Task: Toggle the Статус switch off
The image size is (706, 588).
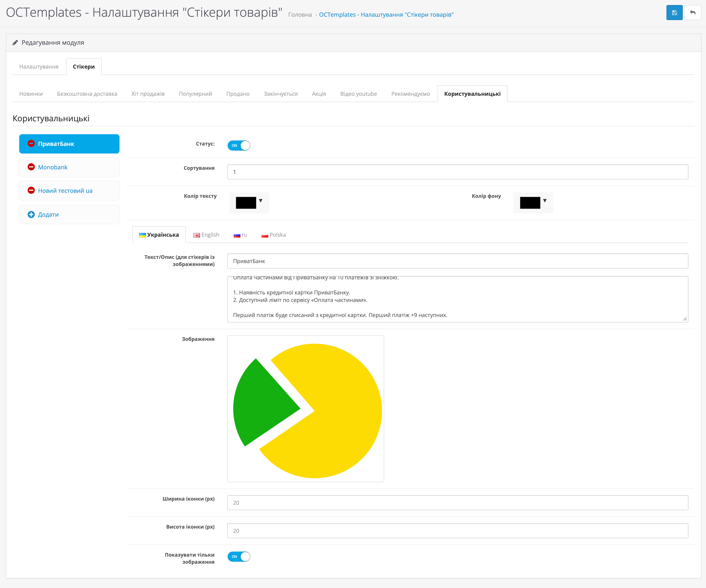Action: tap(239, 146)
